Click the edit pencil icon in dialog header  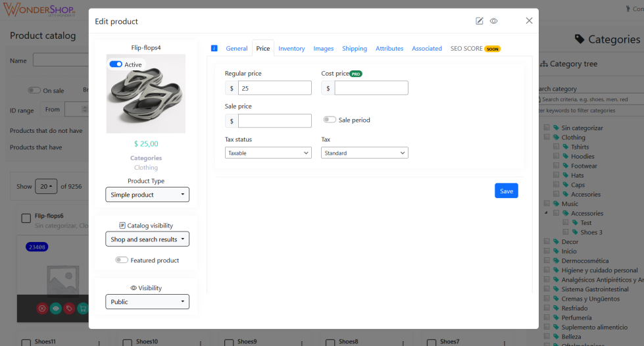480,21
